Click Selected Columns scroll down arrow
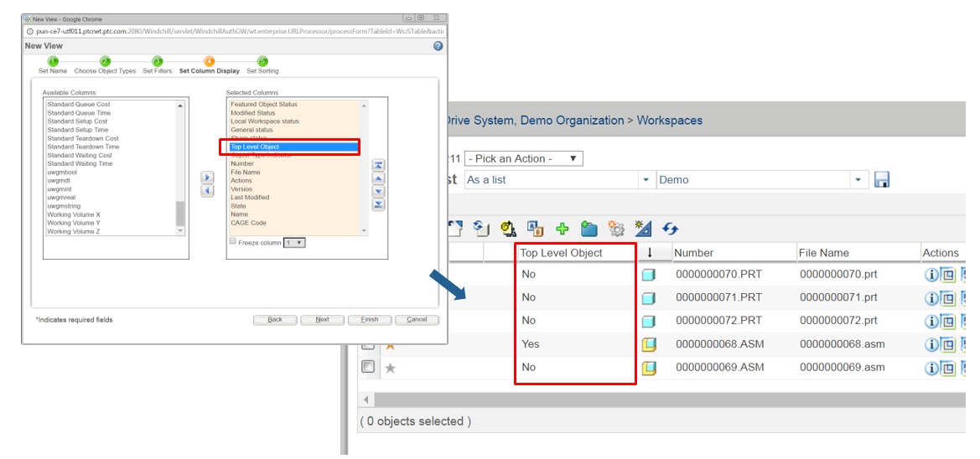The height and width of the screenshot is (459, 980). click(365, 231)
